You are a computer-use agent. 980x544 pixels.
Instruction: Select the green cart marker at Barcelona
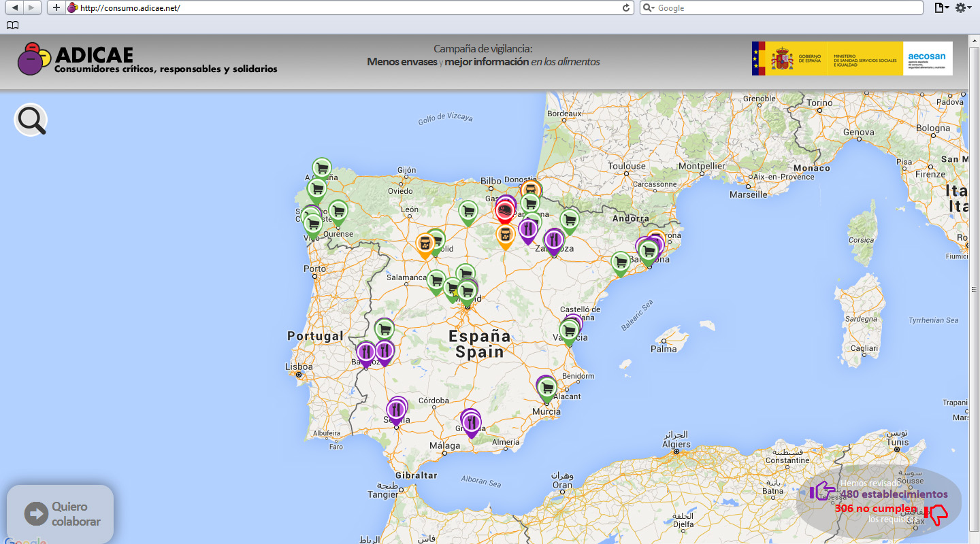tap(649, 252)
